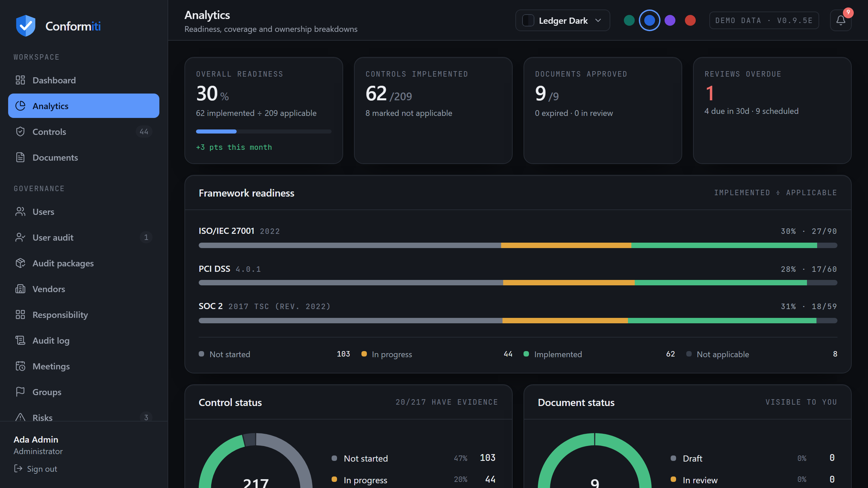The height and width of the screenshot is (488, 868).
Task: Open the Overall Readiness card
Action: pos(264,110)
